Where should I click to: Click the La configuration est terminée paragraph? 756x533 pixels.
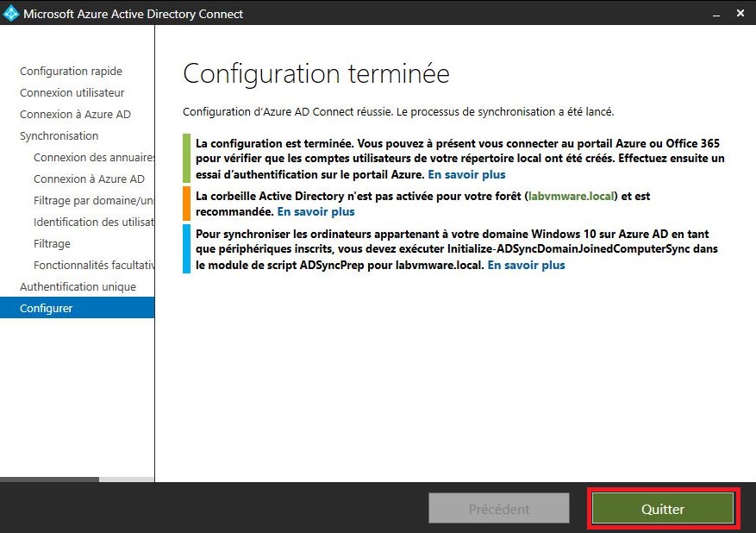point(460,159)
